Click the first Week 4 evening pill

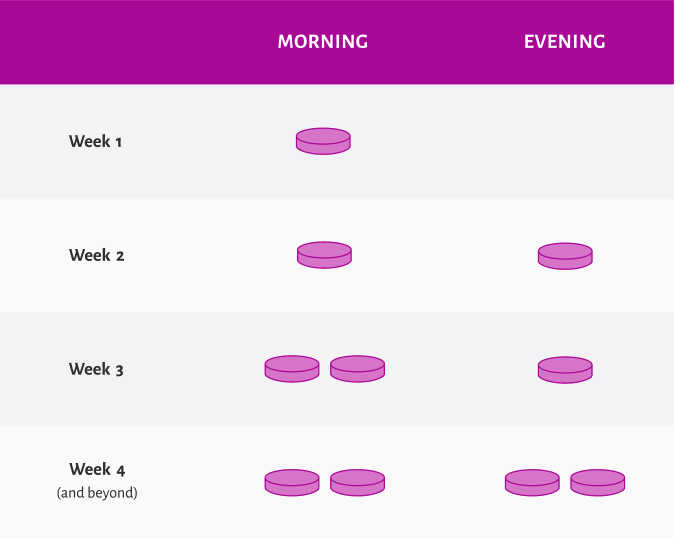[532, 483]
